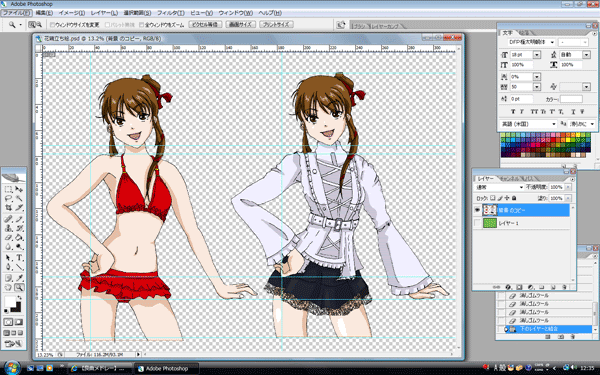Image resolution: width=600 pixels, height=375 pixels.
Task: Click delete layer trash icon in Layers panel
Action: pyautogui.click(x=564, y=287)
